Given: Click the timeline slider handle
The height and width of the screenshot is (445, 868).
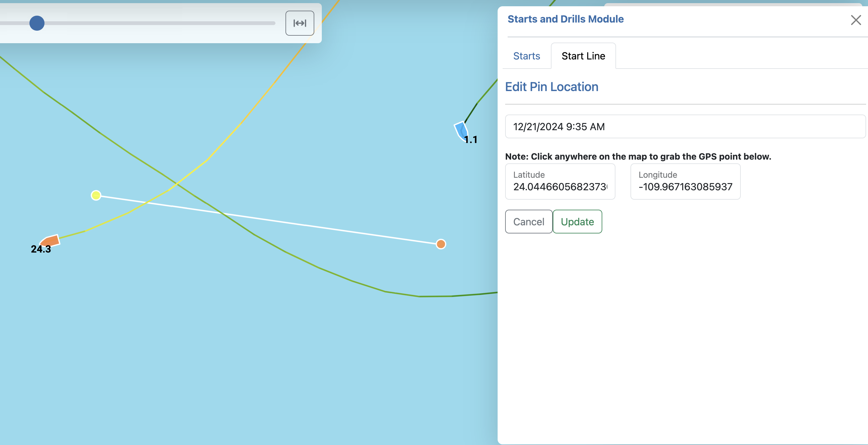Looking at the screenshot, I should [37, 23].
